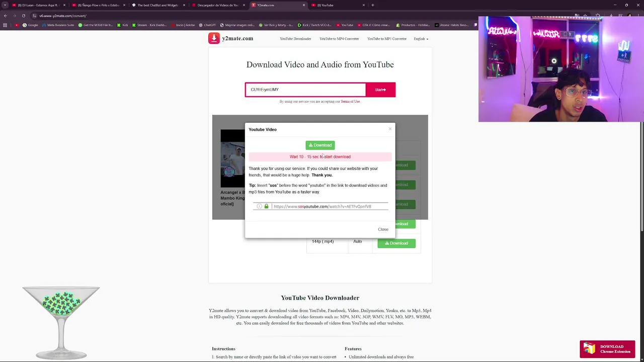Click the 'Features' heading
The width and height of the screenshot is (644, 362).
[x=353, y=349]
